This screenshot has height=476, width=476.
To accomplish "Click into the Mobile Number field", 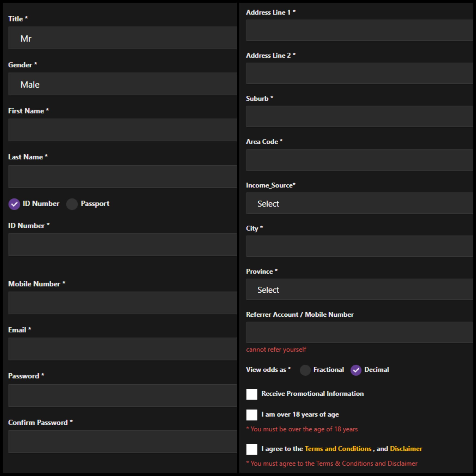I will pyautogui.click(x=122, y=303).
